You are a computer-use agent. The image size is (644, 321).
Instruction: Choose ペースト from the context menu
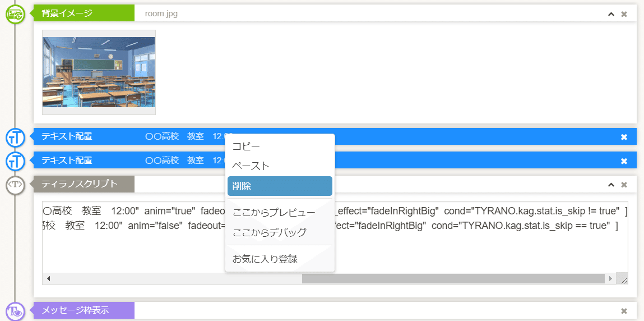(x=280, y=166)
